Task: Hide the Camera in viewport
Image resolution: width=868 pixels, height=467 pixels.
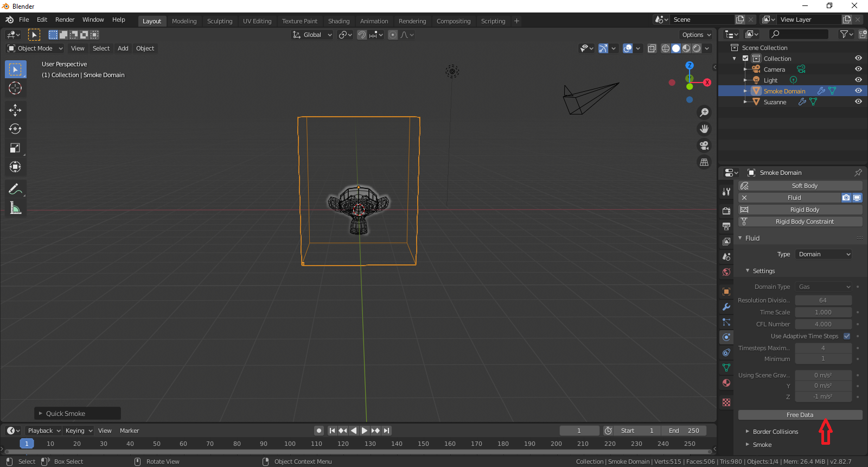Action: pyautogui.click(x=858, y=69)
